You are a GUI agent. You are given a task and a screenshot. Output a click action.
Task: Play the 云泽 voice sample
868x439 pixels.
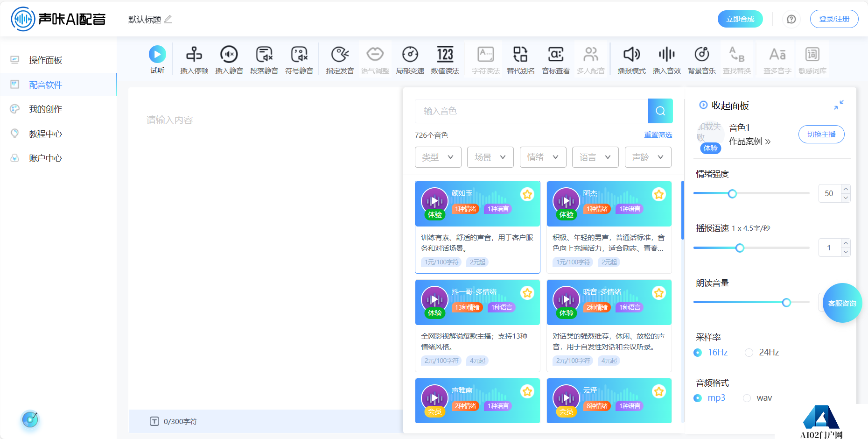(566, 398)
